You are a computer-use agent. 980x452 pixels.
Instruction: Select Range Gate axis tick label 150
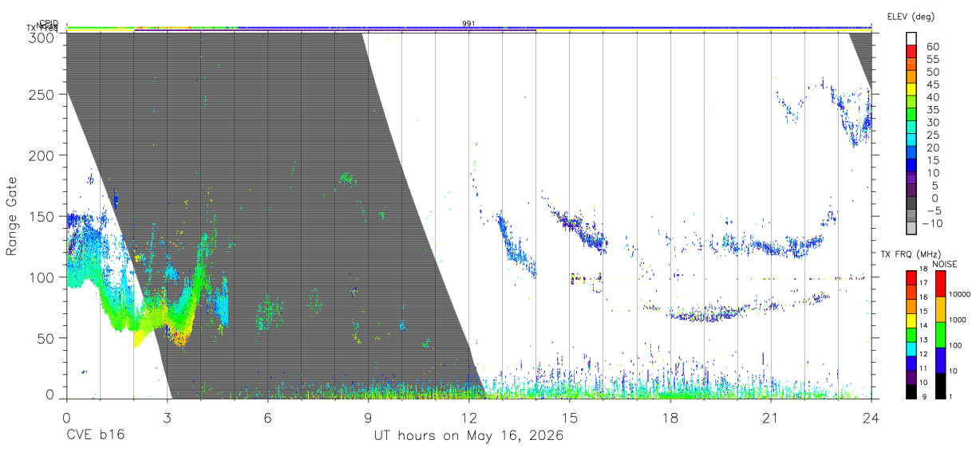[x=42, y=216]
